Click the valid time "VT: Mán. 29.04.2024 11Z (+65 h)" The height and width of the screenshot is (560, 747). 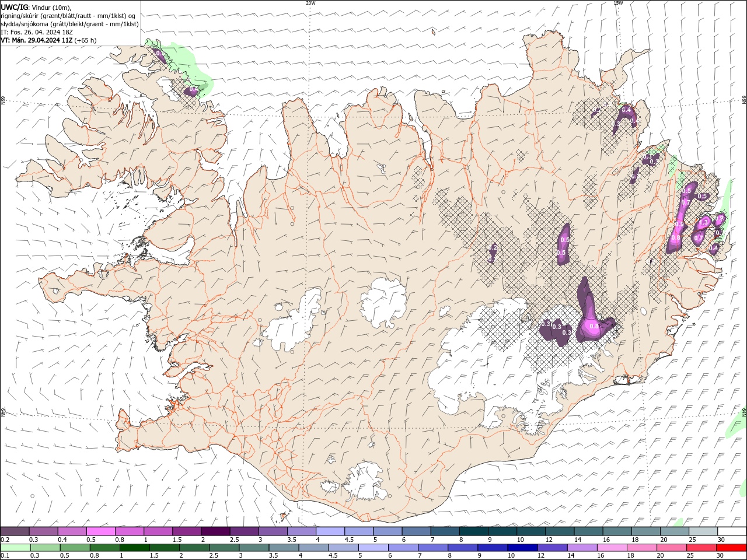[48, 40]
